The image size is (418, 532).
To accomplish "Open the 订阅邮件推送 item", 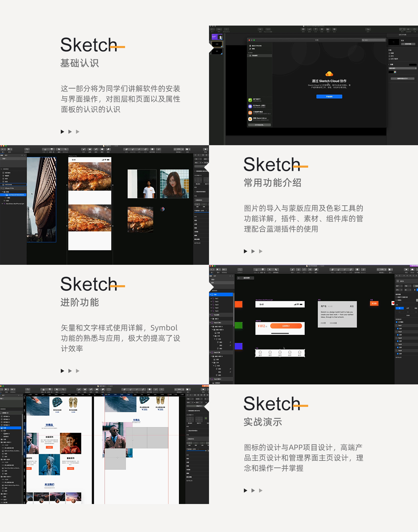I will click(259, 112).
